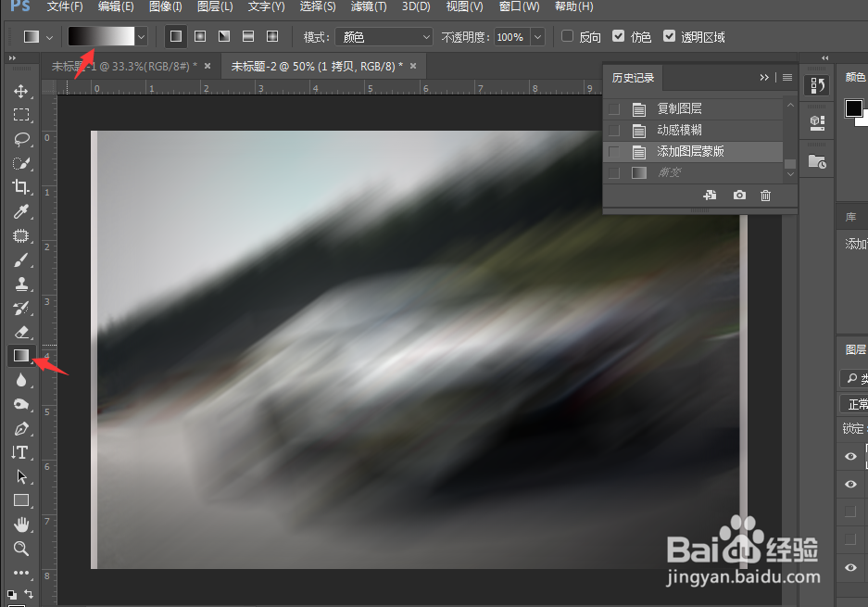Image resolution: width=868 pixels, height=607 pixels.
Task: Select the 渐变 history state
Action: [693, 172]
